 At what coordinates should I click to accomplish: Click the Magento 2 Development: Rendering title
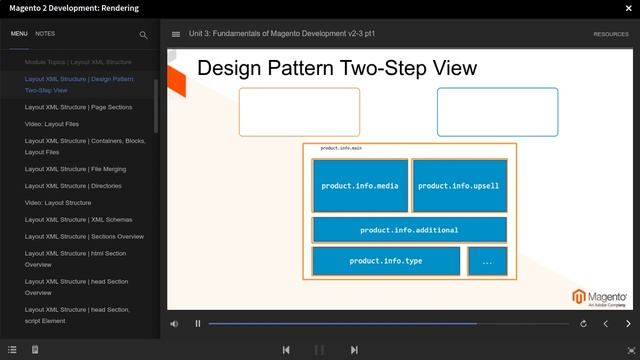(x=74, y=8)
